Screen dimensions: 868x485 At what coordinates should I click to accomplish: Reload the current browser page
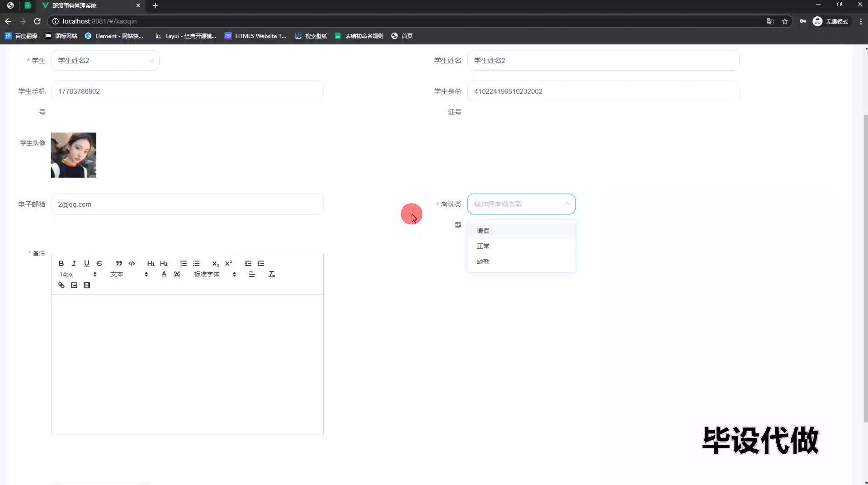tap(38, 21)
